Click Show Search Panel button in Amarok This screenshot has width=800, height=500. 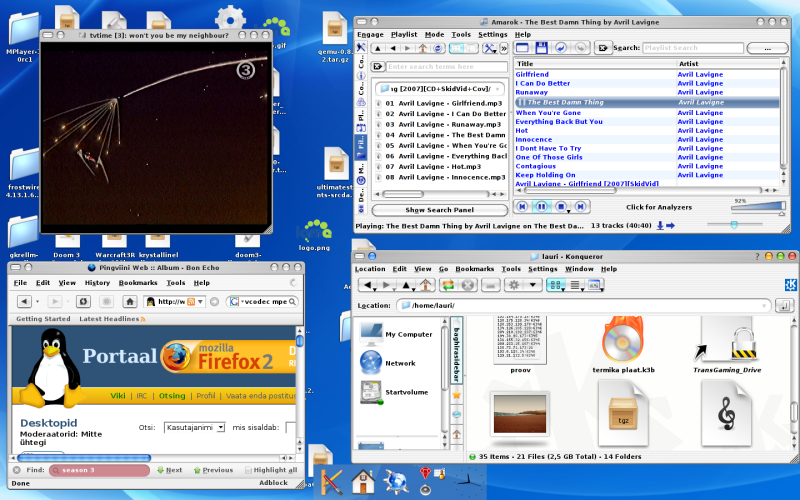pyautogui.click(x=439, y=210)
